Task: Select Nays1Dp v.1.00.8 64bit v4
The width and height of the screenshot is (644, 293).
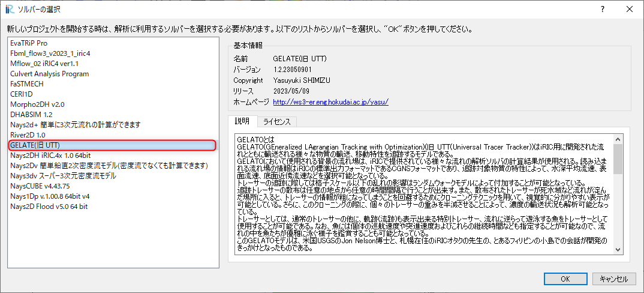Action: (113, 196)
